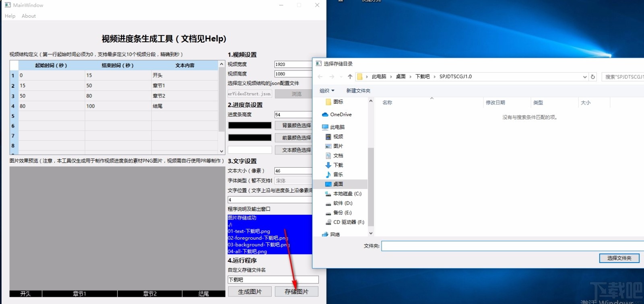
Task: Click 04-all-下载吧.png in output window
Action: pos(247,252)
